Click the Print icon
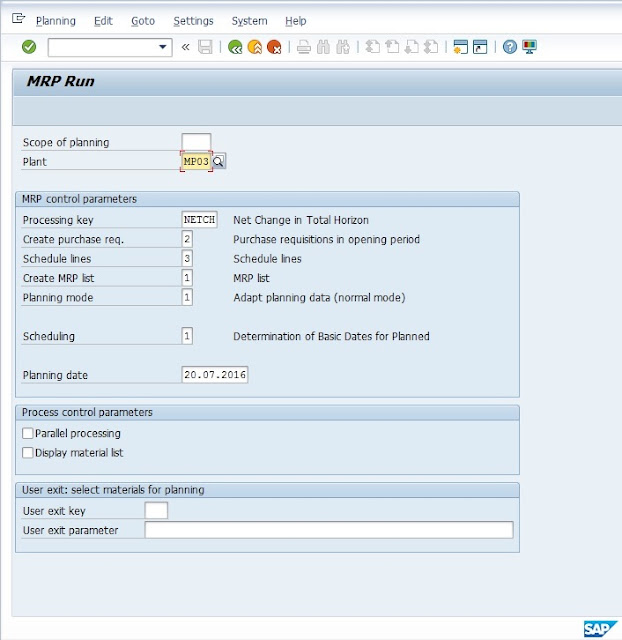Viewport: 622px width, 640px height. 303,47
